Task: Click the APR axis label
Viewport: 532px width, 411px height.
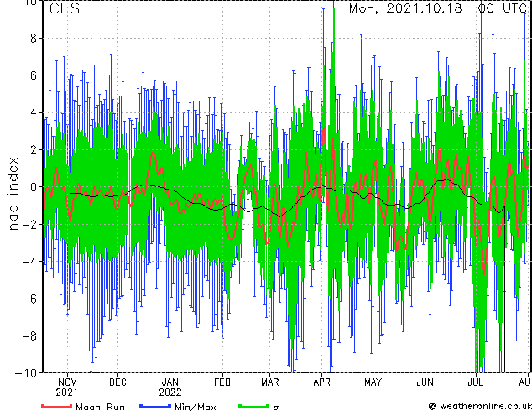Action: tap(321, 382)
